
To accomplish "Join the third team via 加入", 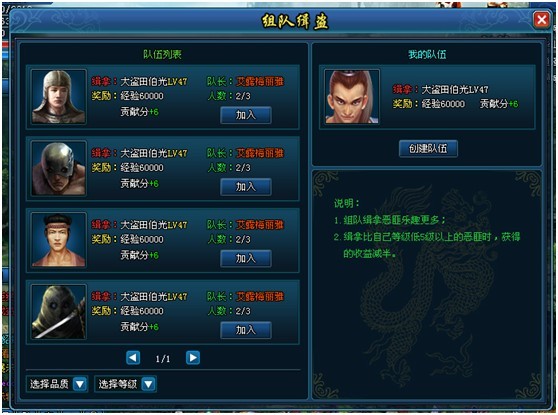I will [246, 258].
